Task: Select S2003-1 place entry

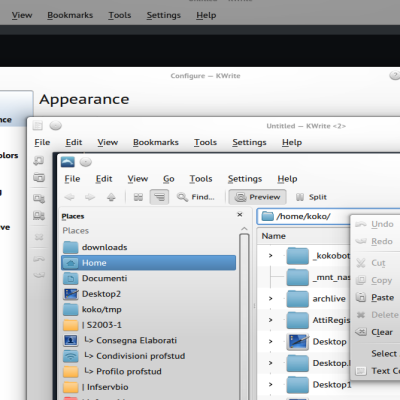Action: coord(149,325)
